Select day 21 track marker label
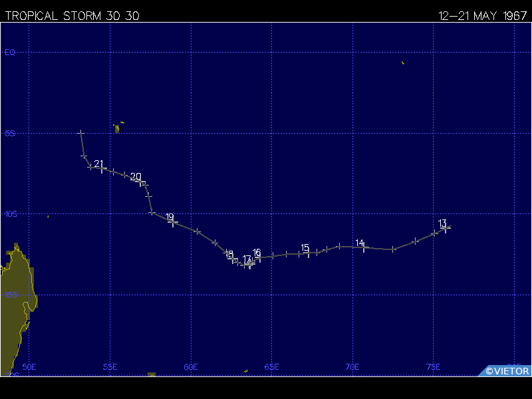This screenshot has width=532, height=399. pyautogui.click(x=98, y=164)
